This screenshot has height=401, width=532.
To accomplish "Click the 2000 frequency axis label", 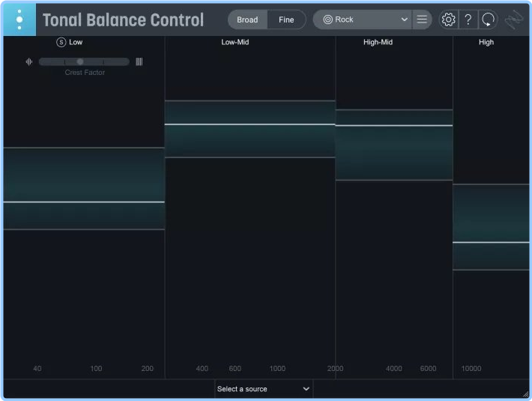I will pyautogui.click(x=335, y=369).
